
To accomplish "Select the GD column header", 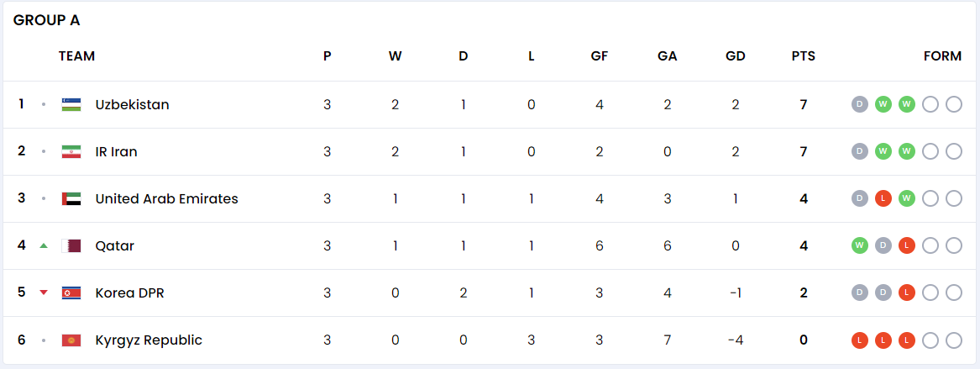I will tap(736, 56).
